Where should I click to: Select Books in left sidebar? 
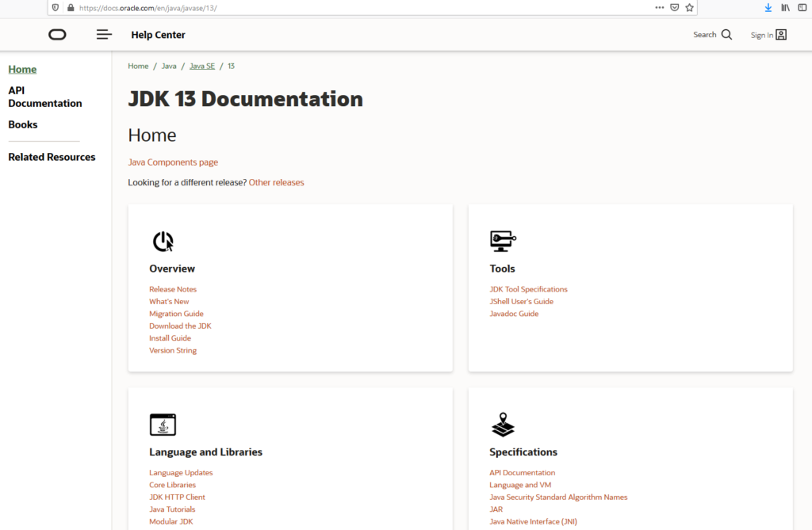[23, 124]
